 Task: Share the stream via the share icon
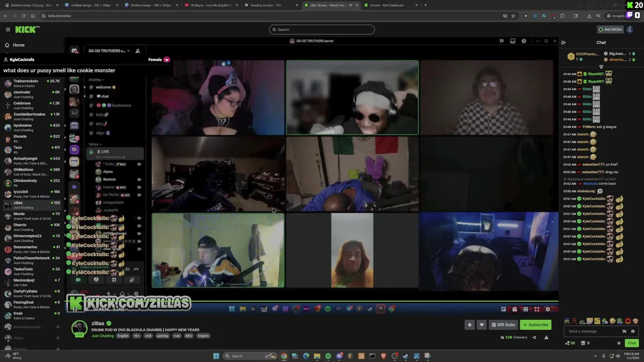click(x=534, y=337)
